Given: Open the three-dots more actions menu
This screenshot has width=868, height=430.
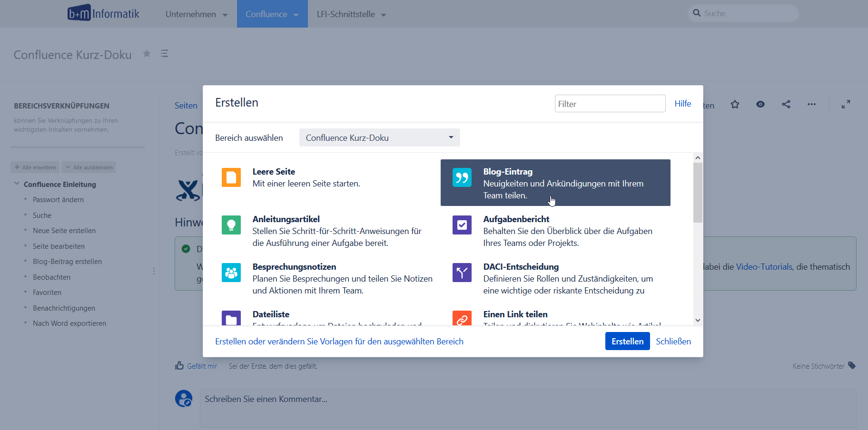Looking at the screenshot, I should point(811,104).
